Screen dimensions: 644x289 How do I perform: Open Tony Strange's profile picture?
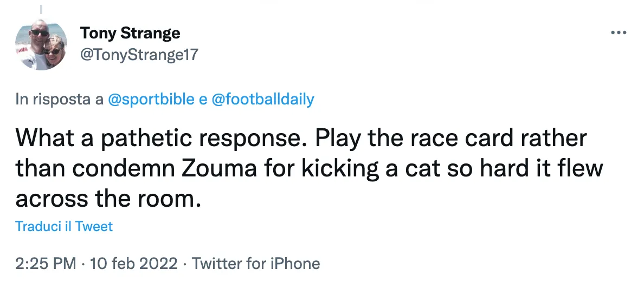coord(42,45)
